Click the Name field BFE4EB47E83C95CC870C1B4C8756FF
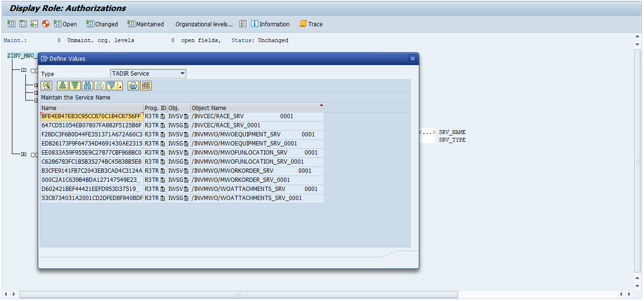Viewport: 644px width, 301px height. 91,116
